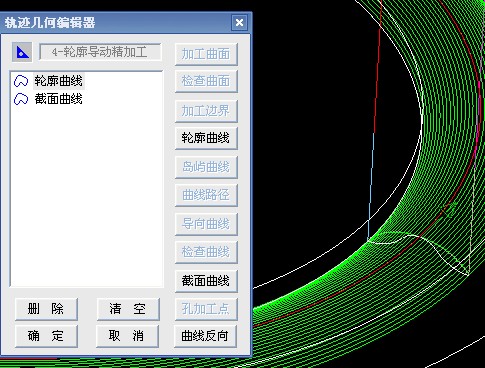The width and height of the screenshot is (485, 368).
Task: Click the curve icon beside 截面曲线
Action: (21, 99)
